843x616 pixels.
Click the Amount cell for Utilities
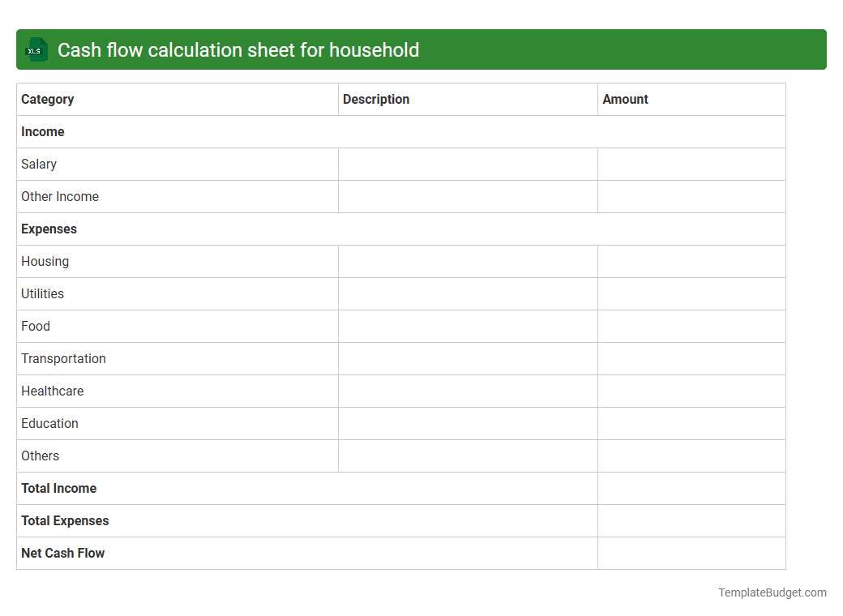(x=691, y=293)
